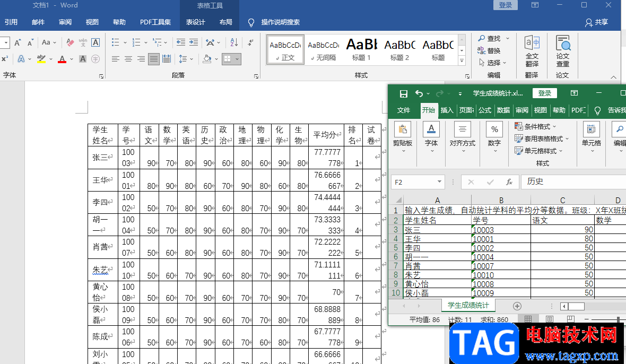
Task: Toggle justify alignment in Word paragraph group
Action: (154, 59)
